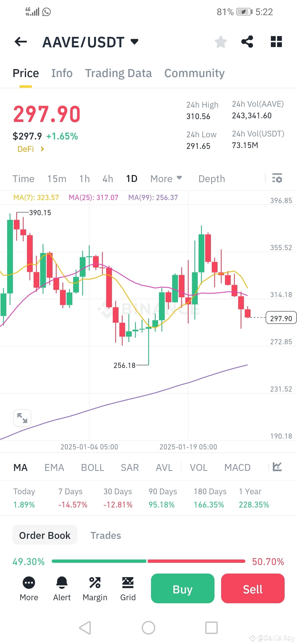Screen dimensions: 297x644
Task: Open the DeFi category expander
Action: [30, 149]
